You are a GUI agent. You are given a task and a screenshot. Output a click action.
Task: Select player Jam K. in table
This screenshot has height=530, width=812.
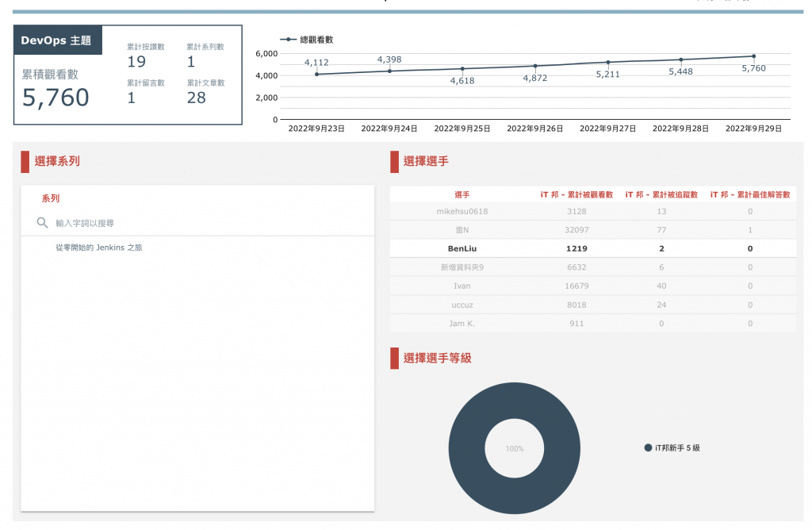click(x=462, y=323)
